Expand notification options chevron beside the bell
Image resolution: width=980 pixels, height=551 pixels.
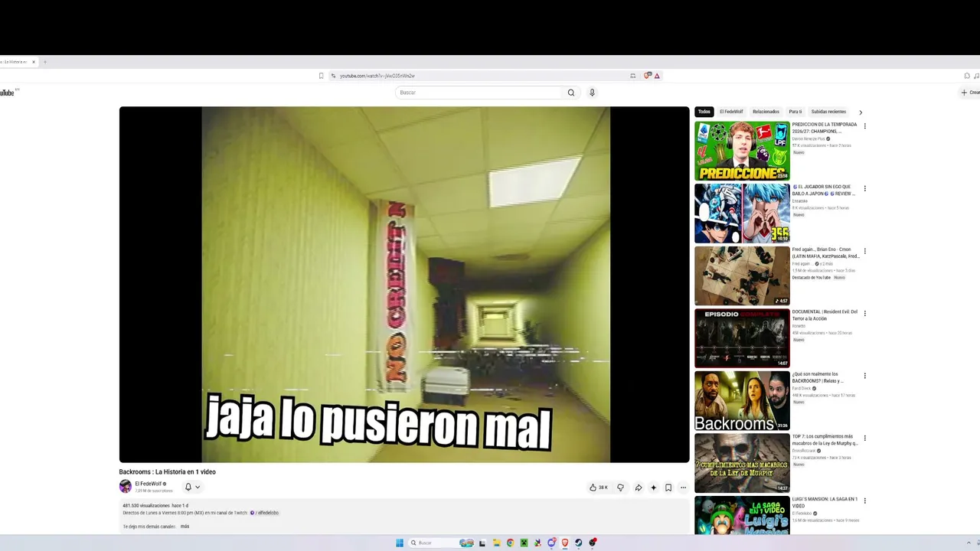[198, 487]
